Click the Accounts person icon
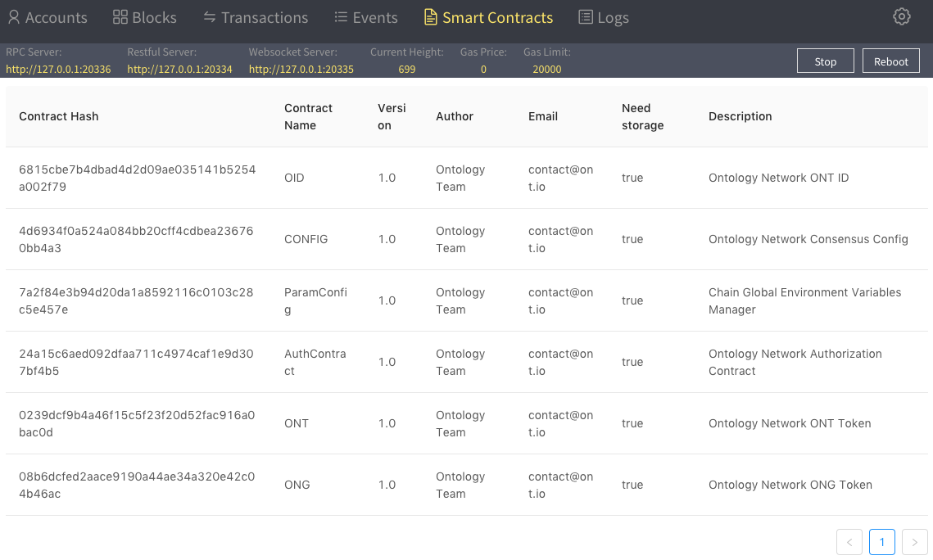 14,17
